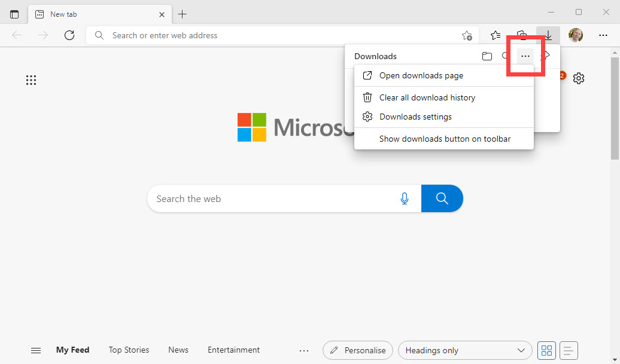Open a new tab with plus button
Image resolution: width=620 pixels, height=364 pixels.
(x=183, y=14)
